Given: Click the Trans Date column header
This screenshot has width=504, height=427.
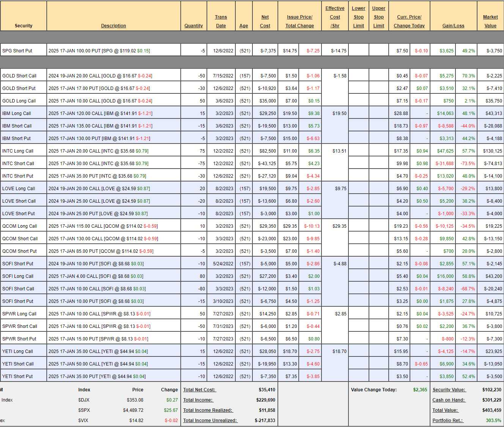Looking at the screenshot, I should (x=221, y=21).
